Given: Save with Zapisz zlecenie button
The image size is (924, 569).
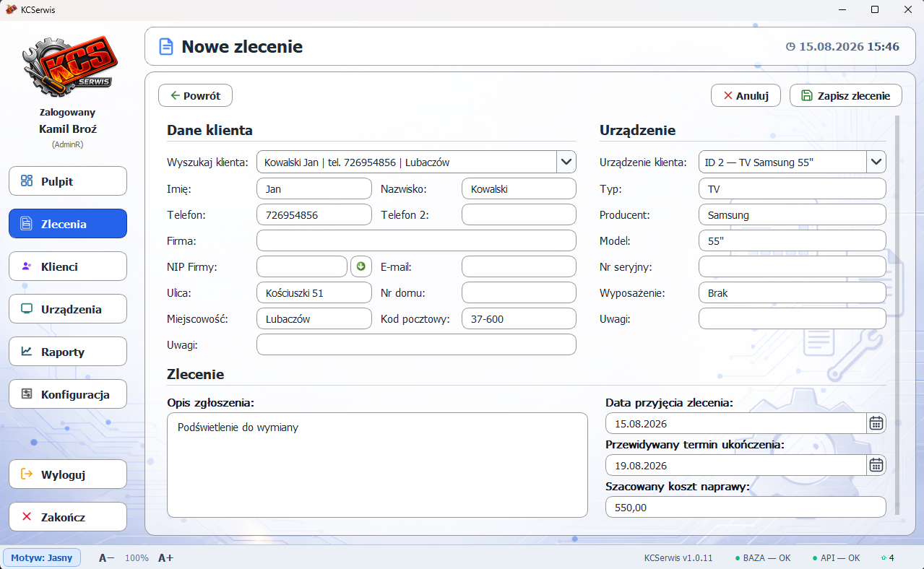Looking at the screenshot, I should pos(846,95).
